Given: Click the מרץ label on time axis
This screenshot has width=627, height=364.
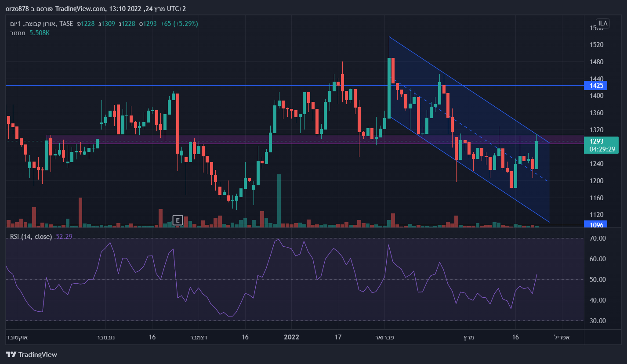Looking at the screenshot, I should (x=469, y=337).
